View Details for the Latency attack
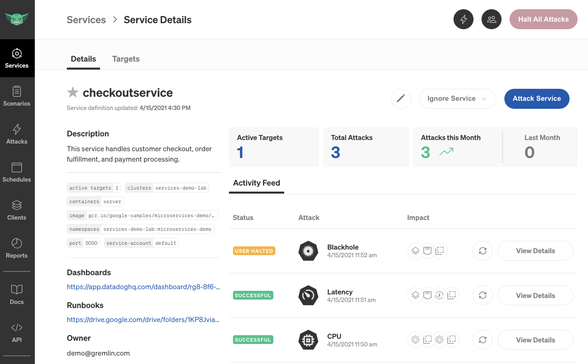This screenshot has height=364, width=588. coord(535,296)
